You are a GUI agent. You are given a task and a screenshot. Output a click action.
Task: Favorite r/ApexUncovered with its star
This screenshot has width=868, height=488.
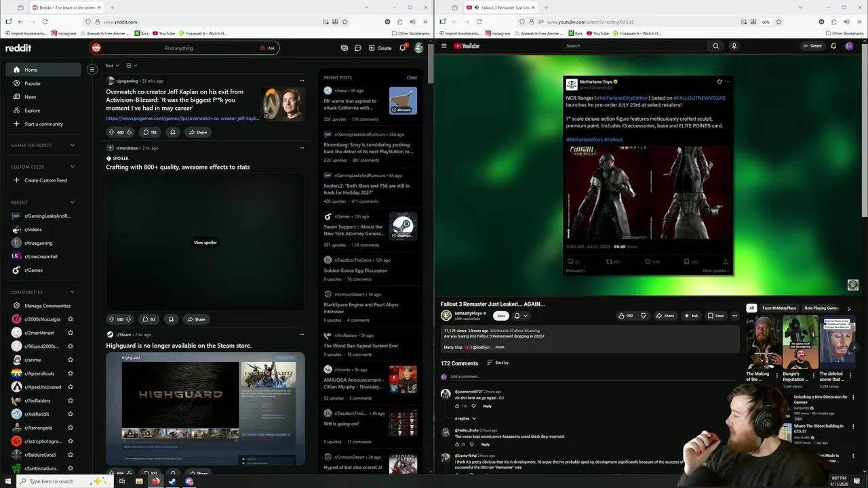pyautogui.click(x=71, y=387)
